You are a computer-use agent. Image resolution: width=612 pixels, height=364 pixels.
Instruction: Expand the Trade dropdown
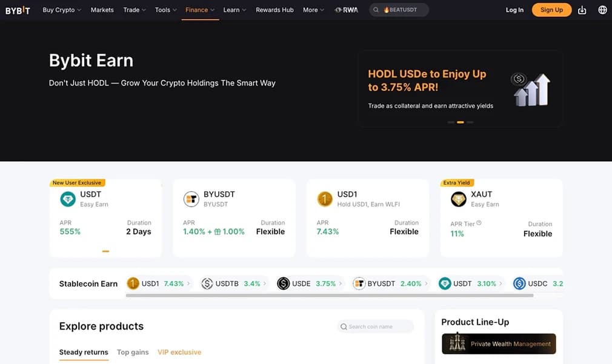[x=135, y=10]
